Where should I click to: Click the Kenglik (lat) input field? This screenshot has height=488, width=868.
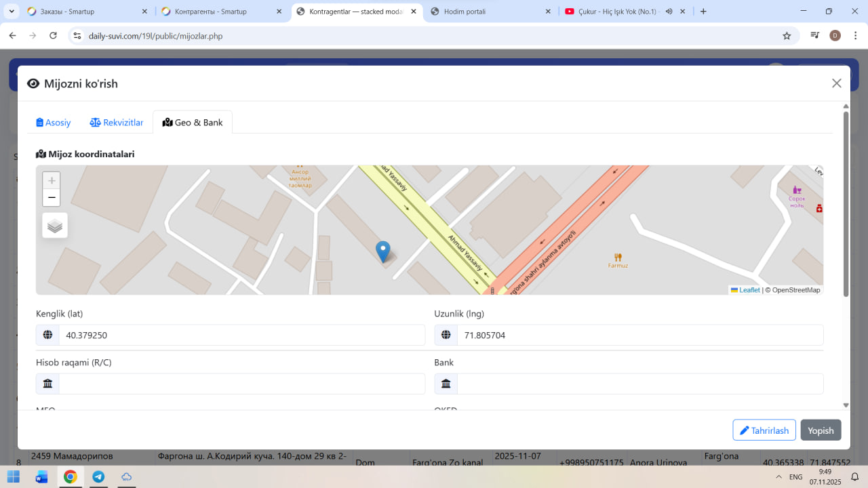coord(241,335)
